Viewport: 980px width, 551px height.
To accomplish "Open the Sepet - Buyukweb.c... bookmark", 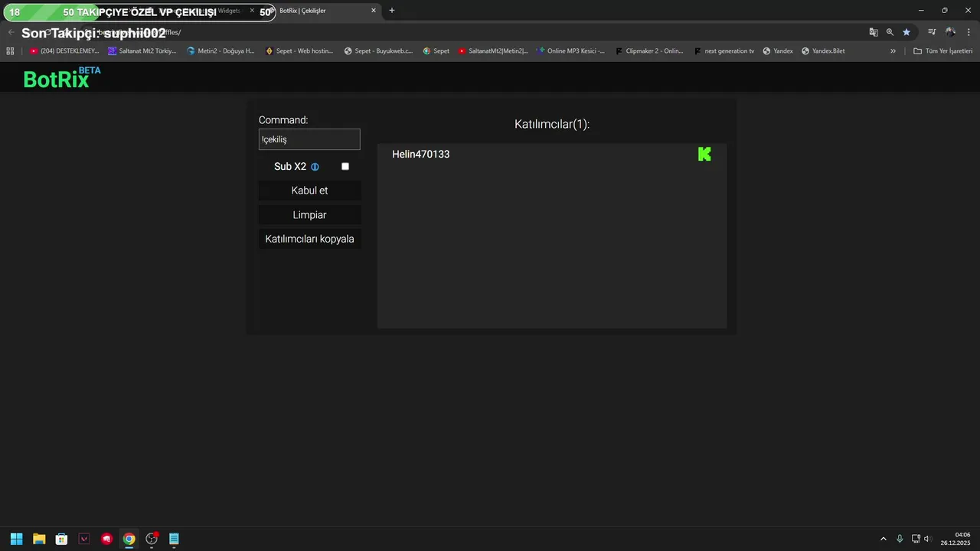I will tap(378, 51).
